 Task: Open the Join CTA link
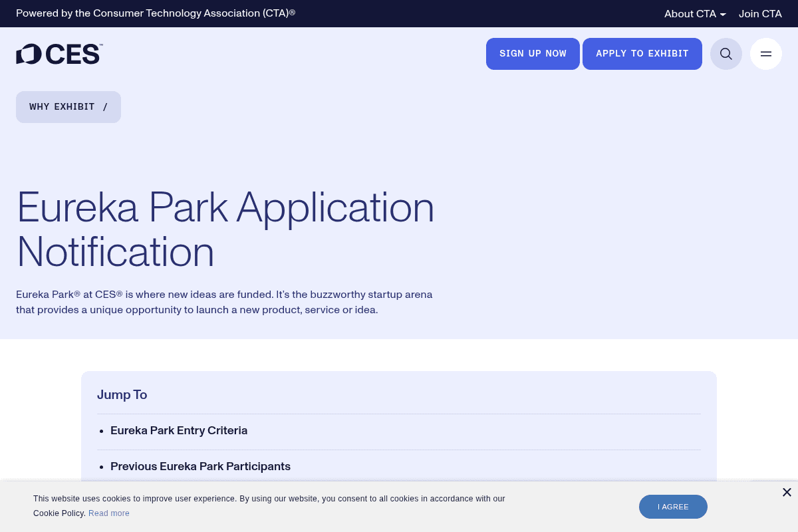point(760,13)
